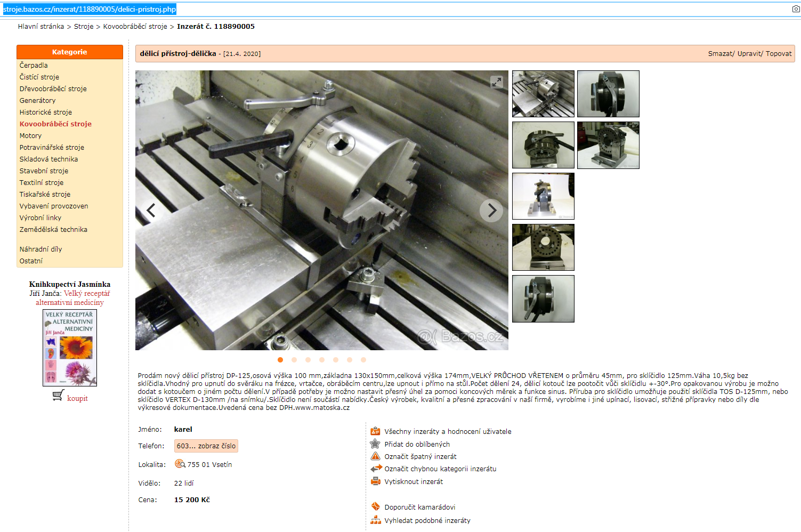Select the second carousel dot indicator
This screenshot has height=532, width=801.
click(x=294, y=360)
